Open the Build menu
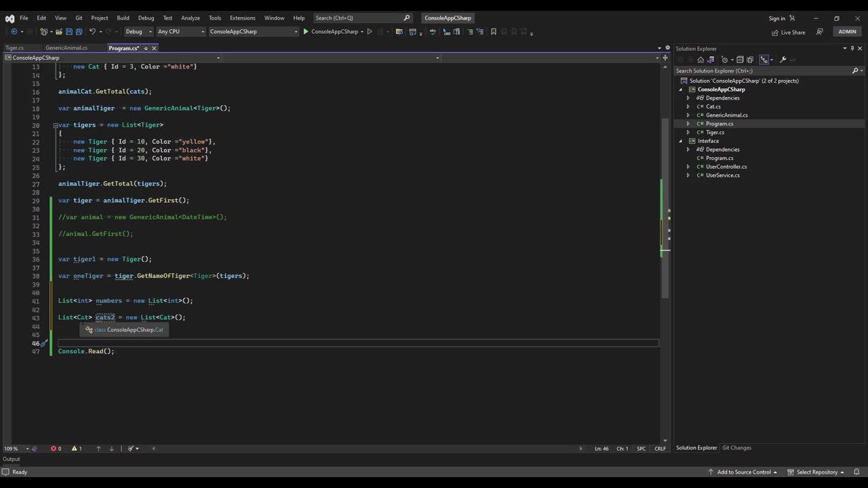868x488 pixels. point(123,18)
